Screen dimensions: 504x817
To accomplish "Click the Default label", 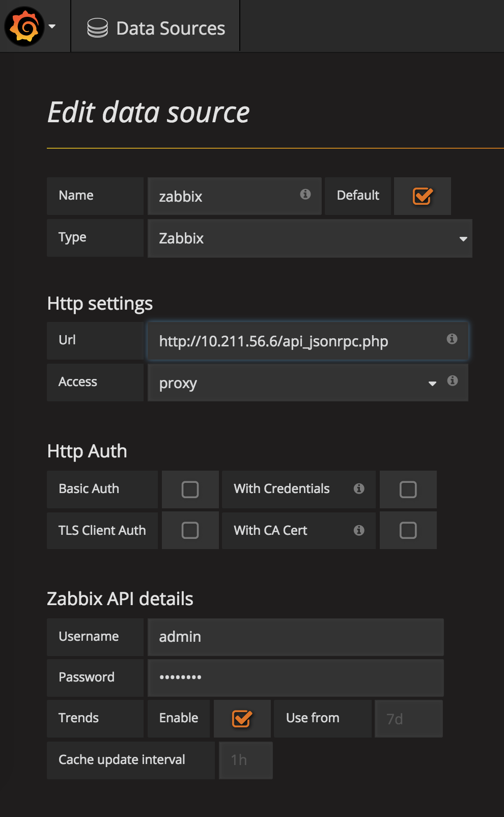I will tap(358, 195).
